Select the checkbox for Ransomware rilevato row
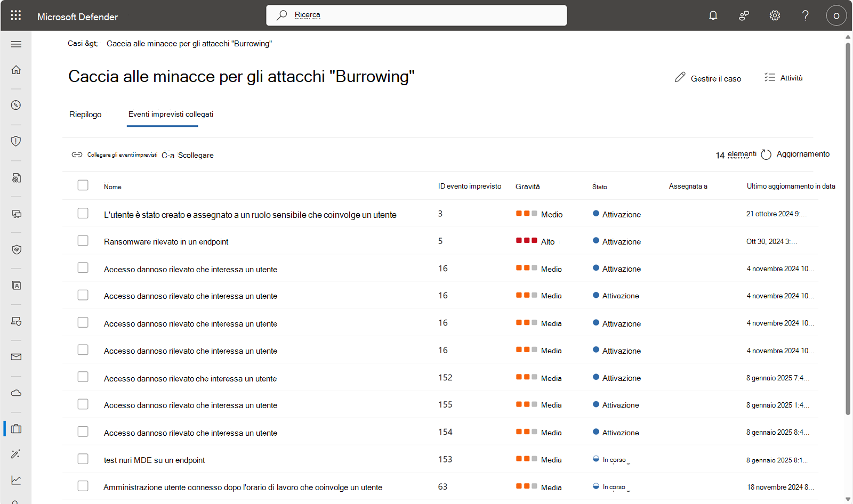The image size is (853, 504). point(83,241)
